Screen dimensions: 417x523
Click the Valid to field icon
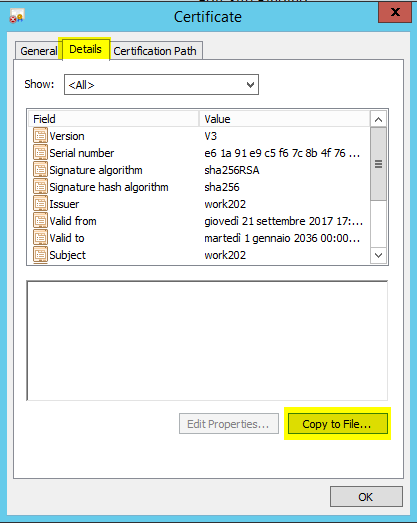[40, 238]
